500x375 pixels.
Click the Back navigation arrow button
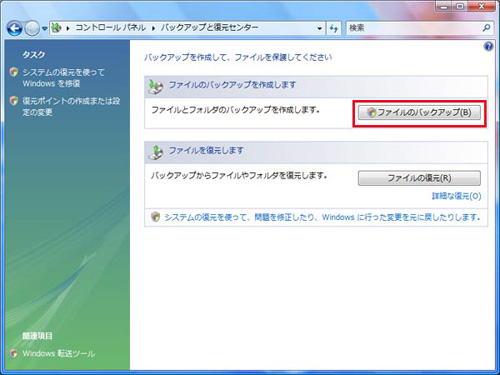click(14, 29)
